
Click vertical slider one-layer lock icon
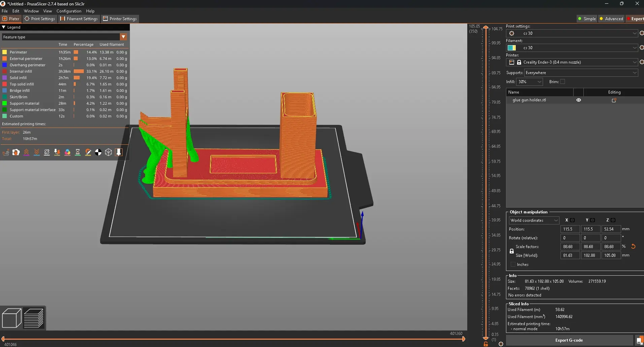click(x=486, y=344)
